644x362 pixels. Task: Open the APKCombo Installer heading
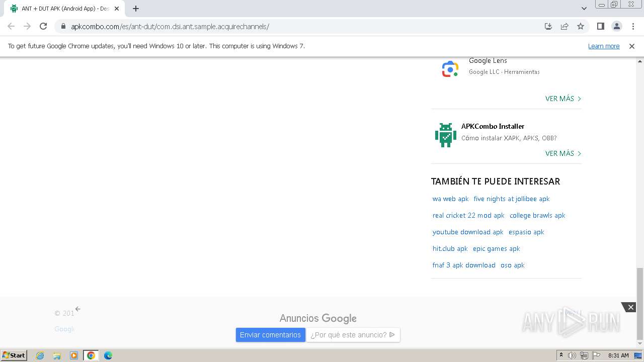493,126
